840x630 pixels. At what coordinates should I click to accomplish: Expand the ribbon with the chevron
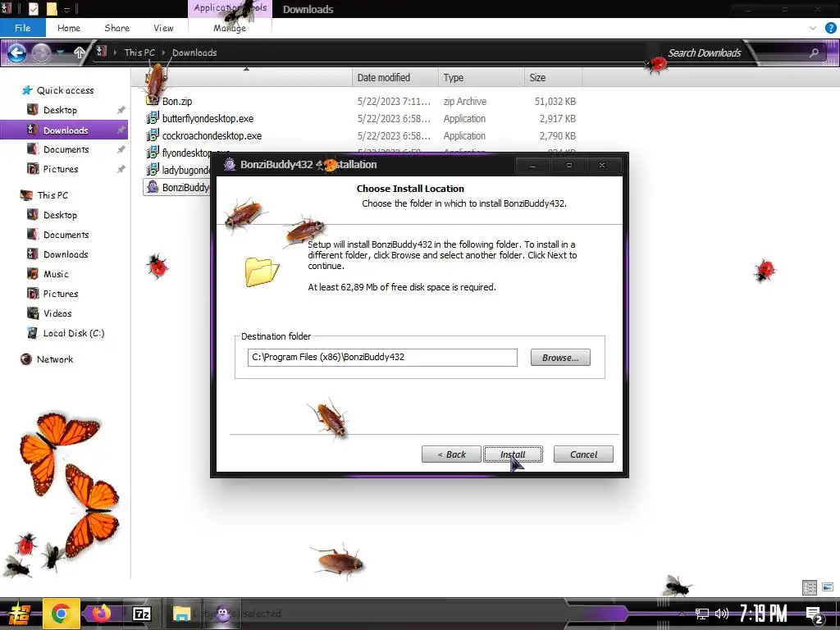813,28
